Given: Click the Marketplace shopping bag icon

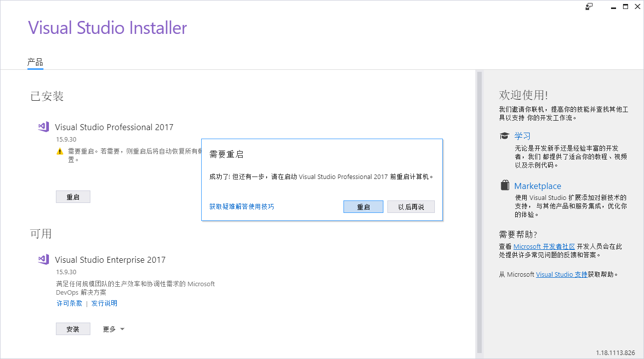Looking at the screenshot, I should 505,185.
